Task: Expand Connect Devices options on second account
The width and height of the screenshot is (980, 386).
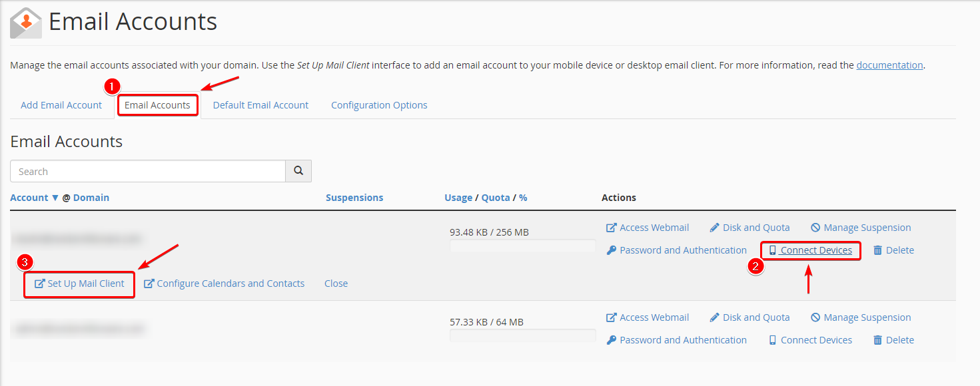Action: (810, 339)
